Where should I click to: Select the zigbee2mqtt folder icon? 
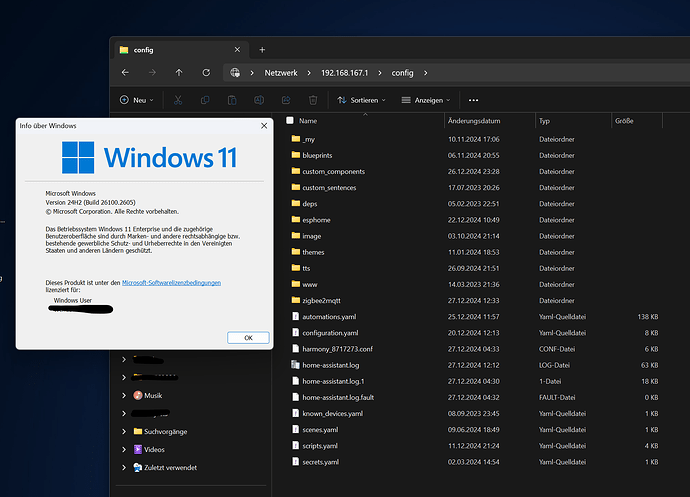click(x=296, y=300)
